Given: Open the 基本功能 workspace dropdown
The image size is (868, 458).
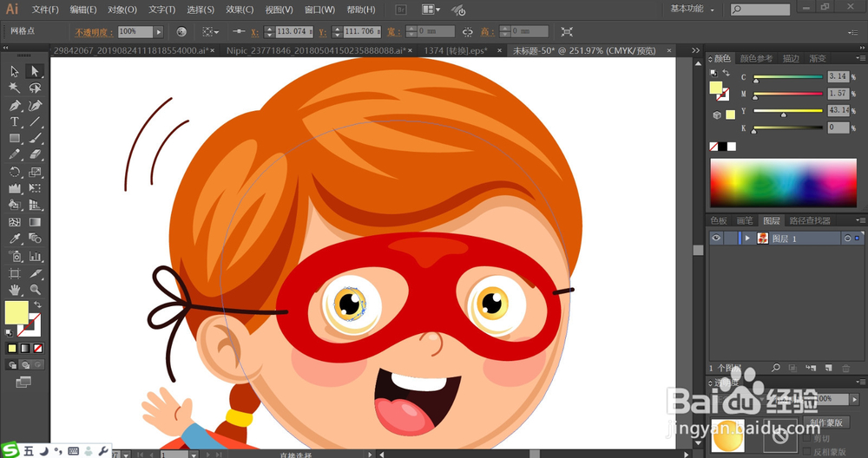Looking at the screenshot, I should coord(692,10).
